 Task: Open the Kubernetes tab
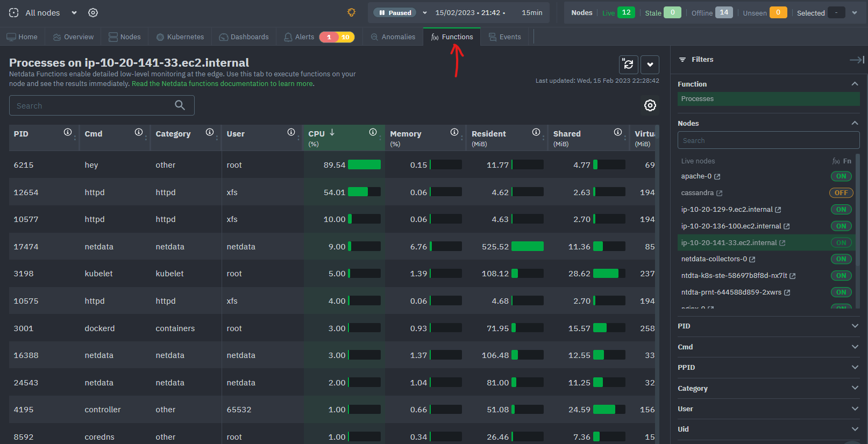pyautogui.click(x=180, y=37)
